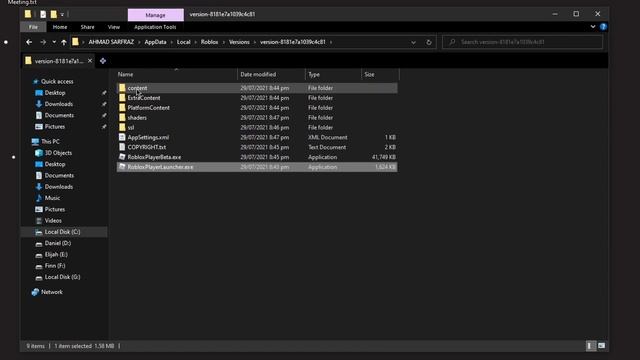
Task: Click New folder icon in title bar
Action: pyautogui.click(x=53, y=14)
